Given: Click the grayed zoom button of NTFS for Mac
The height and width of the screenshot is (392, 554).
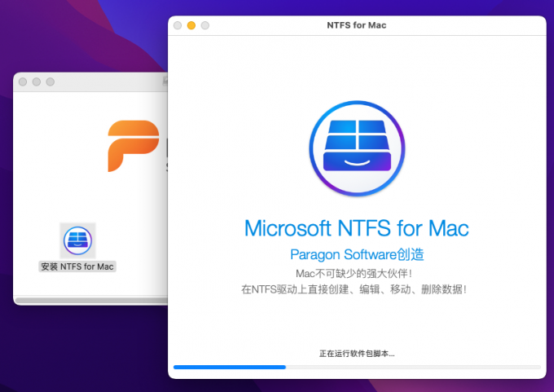Looking at the screenshot, I should tap(205, 25).
